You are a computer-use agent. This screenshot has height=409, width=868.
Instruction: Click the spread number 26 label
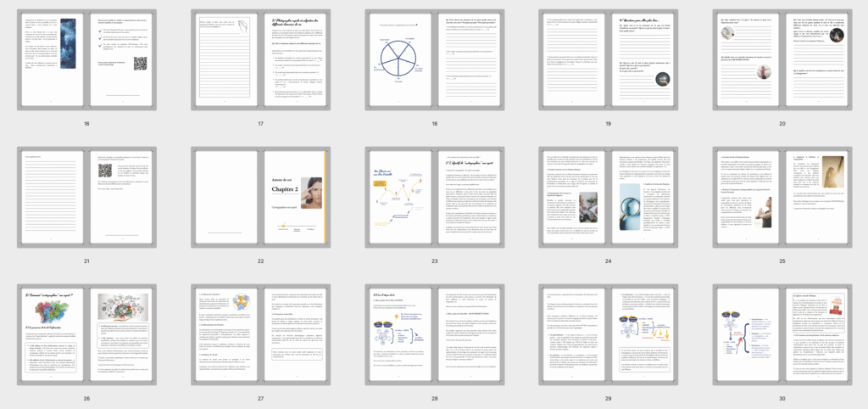[x=86, y=397]
